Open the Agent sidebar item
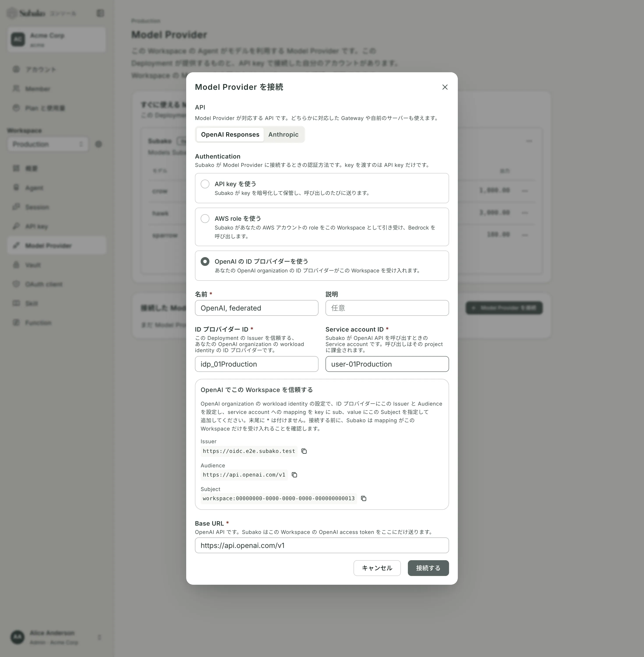The height and width of the screenshot is (657, 644). point(57,188)
